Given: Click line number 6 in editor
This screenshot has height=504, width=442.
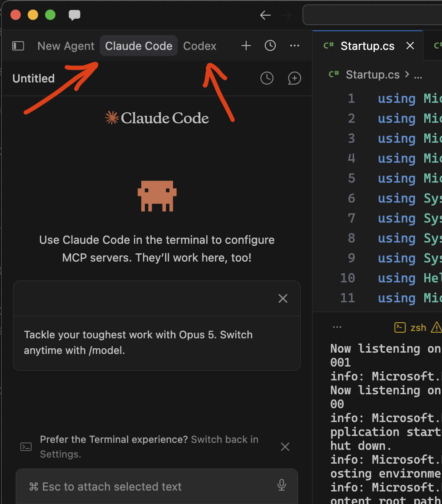Looking at the screenshot, I should point(351,198).
